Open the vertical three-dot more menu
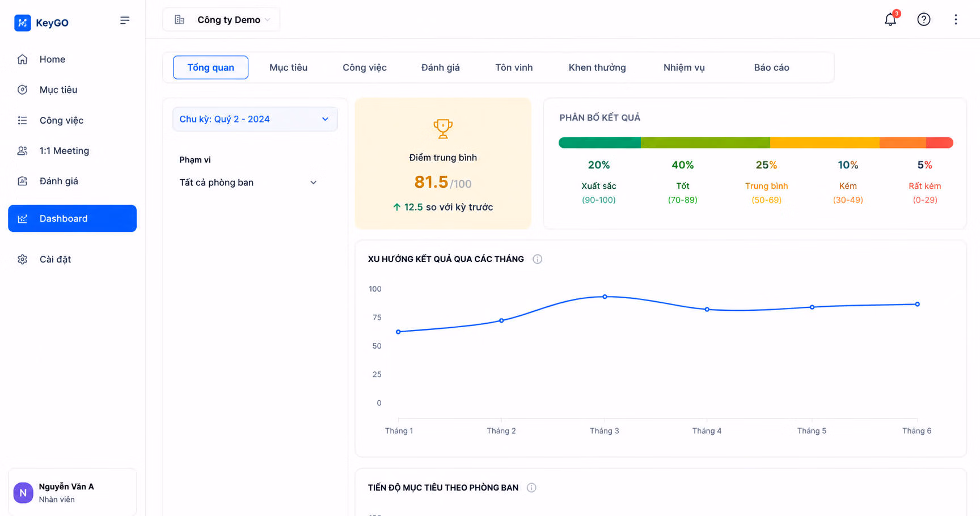Screen dimensions: 980x516 pyautogui.click(x=956, y=19)
